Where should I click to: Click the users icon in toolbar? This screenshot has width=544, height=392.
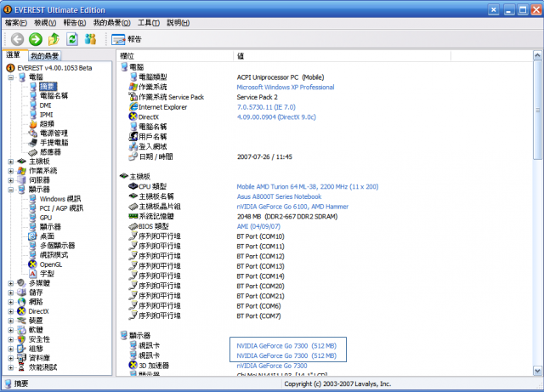coord(90,39)
